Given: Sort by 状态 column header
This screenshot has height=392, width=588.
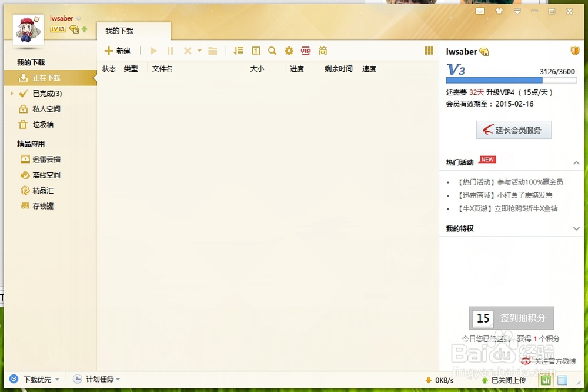Looking at the screenshot, I should pos(109,69).
